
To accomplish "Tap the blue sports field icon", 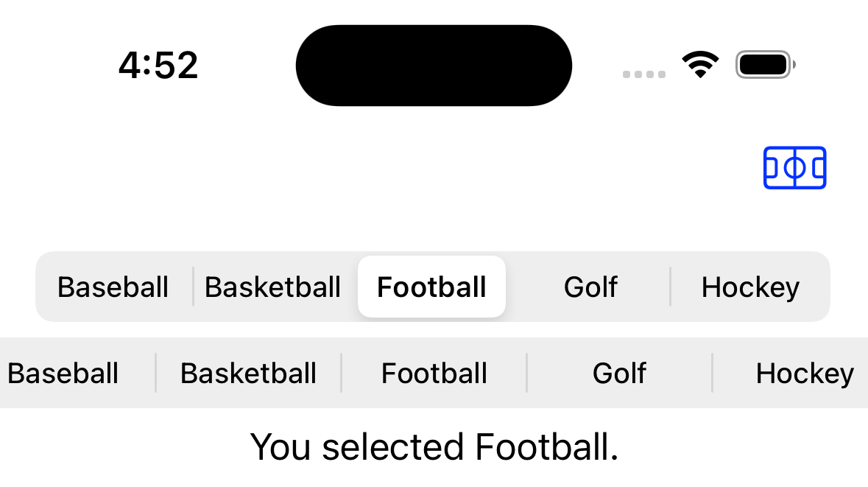I will [794, 168].
